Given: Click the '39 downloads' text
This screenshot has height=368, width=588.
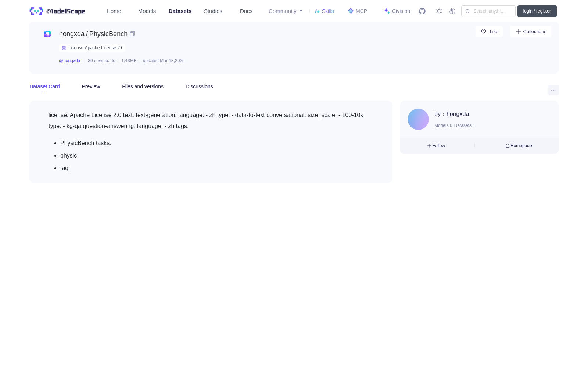Looking at the screenshot, I should [x=101, y=61].
